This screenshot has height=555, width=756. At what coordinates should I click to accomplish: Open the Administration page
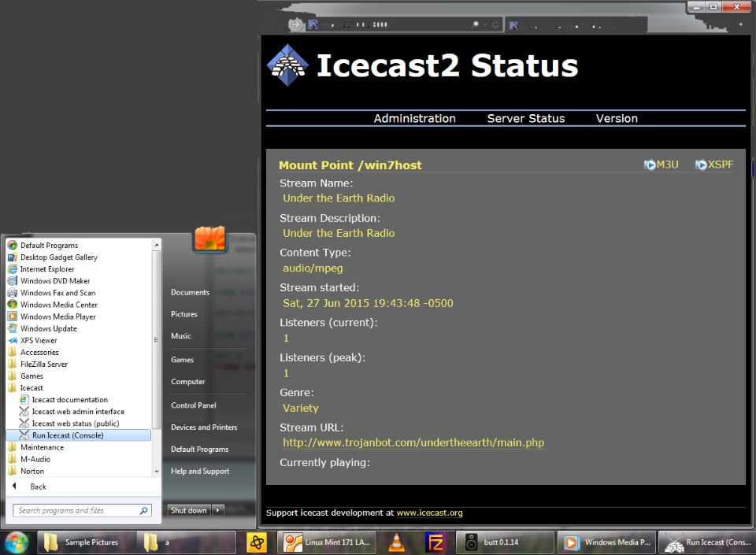pyautogui.click(x=415, y=119)
